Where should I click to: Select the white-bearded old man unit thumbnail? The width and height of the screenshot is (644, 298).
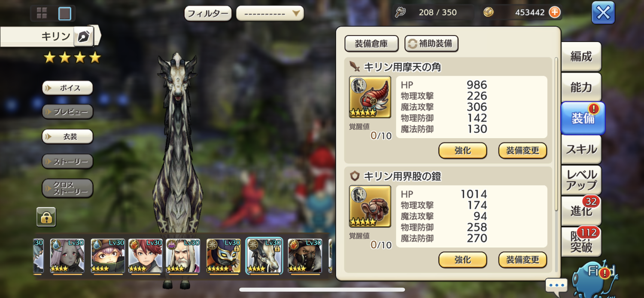click(183, 256)
